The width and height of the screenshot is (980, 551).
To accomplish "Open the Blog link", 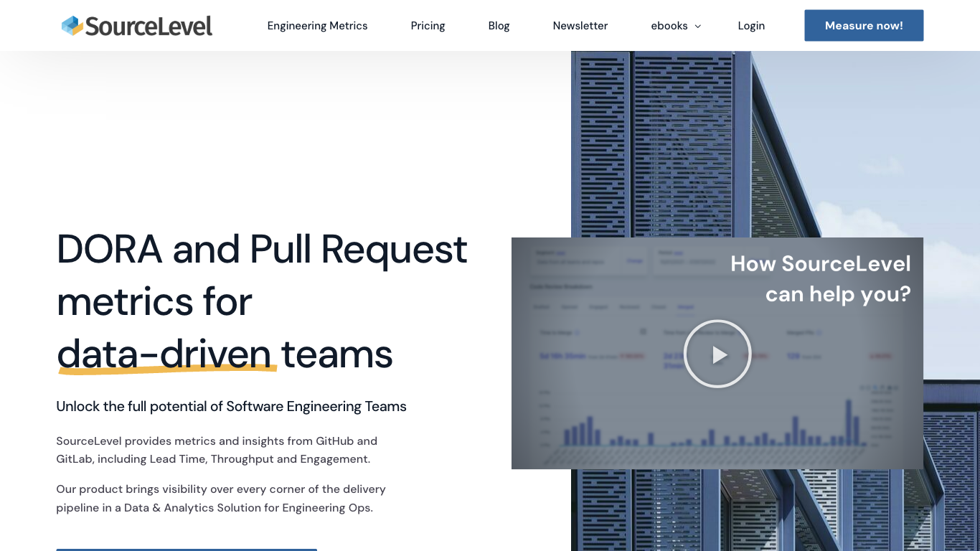I will (499, 26).
